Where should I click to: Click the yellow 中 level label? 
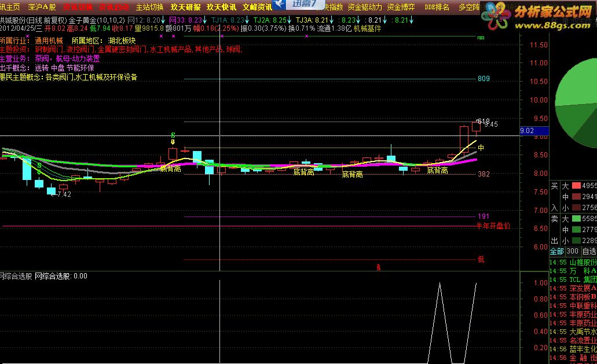pos(481,148)
